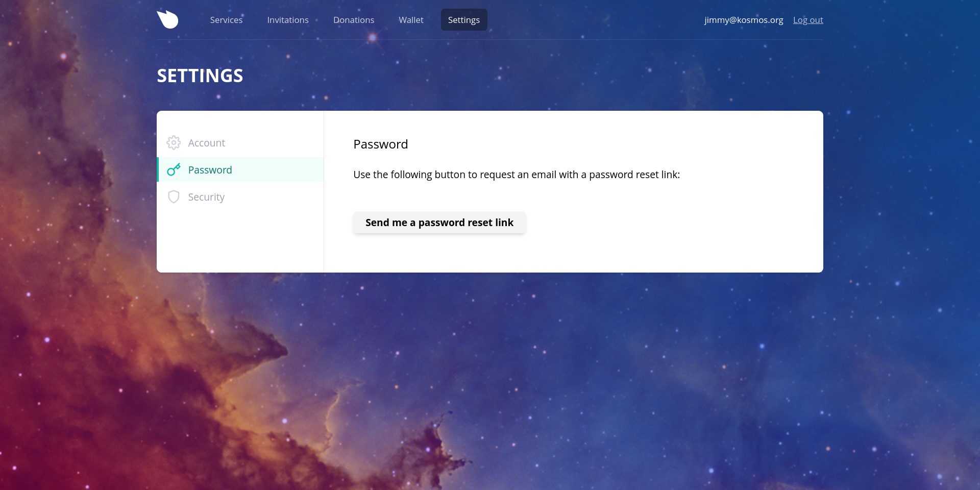Click the Password key icon
Viewport: 980px width, 490px height.
pos(174,170)
